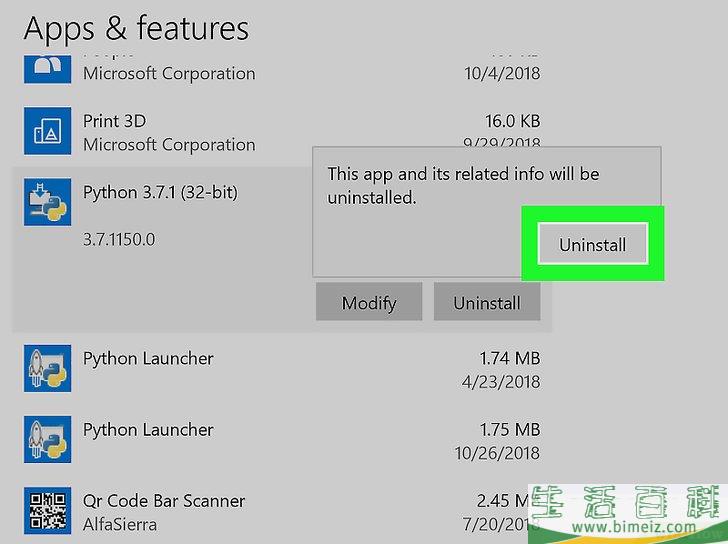The height and width of the screenshot is (544, 728).
Task: Select the Print 3D app icon
Action: tap(47, 131)
